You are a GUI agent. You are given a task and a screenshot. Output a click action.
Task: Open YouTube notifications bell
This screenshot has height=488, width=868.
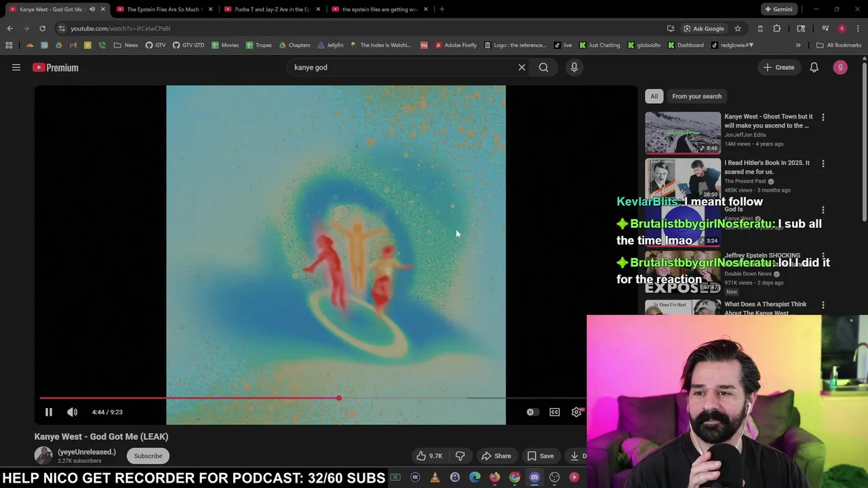coord(814,67)
